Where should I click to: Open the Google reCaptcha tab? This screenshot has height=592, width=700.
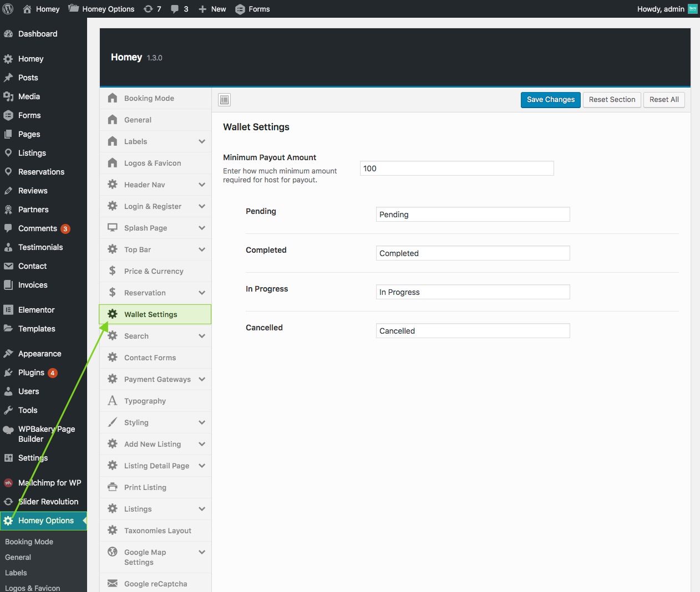pos(155,583)
